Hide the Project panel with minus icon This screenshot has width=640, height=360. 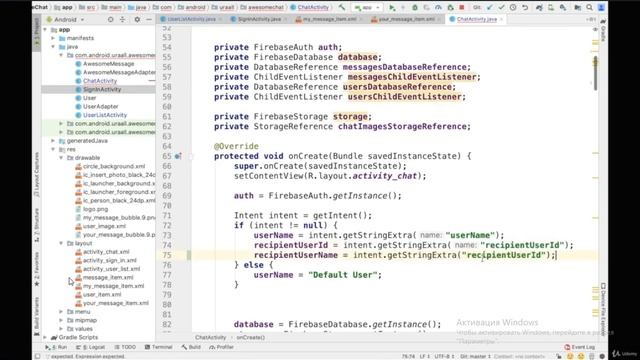tap(149, 19)
